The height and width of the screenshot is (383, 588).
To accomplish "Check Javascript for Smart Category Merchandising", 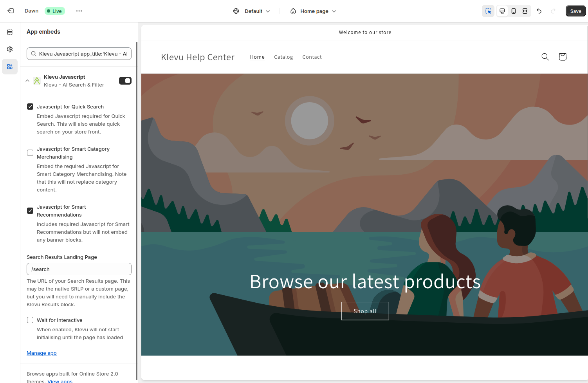I will 30,153.
